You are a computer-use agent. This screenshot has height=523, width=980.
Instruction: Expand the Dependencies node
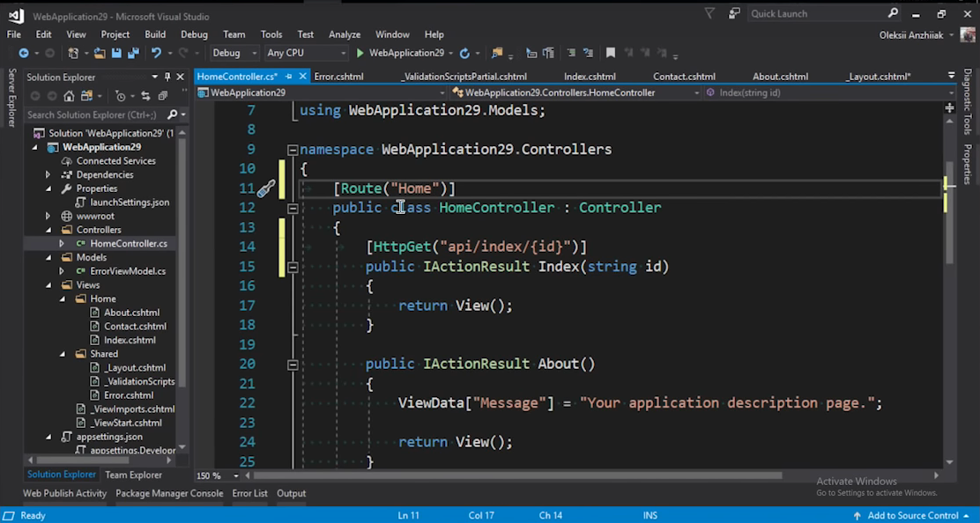pos(48,174)
